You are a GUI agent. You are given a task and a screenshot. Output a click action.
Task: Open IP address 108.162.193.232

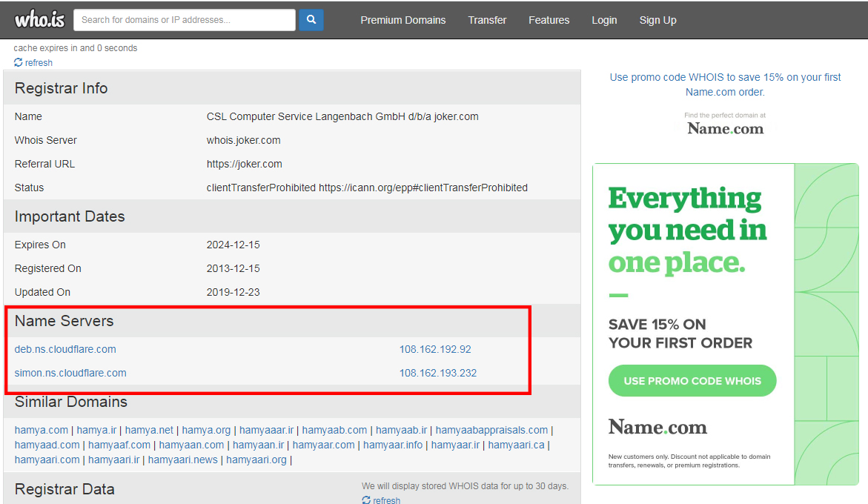point(438,373)
